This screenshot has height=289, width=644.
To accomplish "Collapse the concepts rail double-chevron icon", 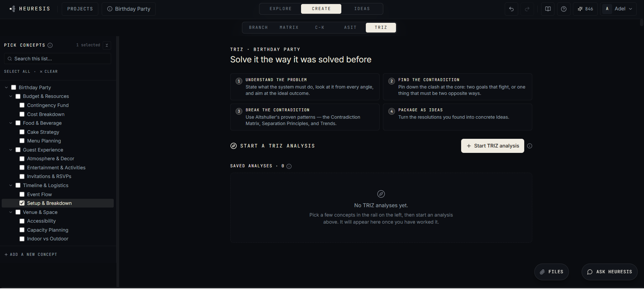I will click(107, 45).
